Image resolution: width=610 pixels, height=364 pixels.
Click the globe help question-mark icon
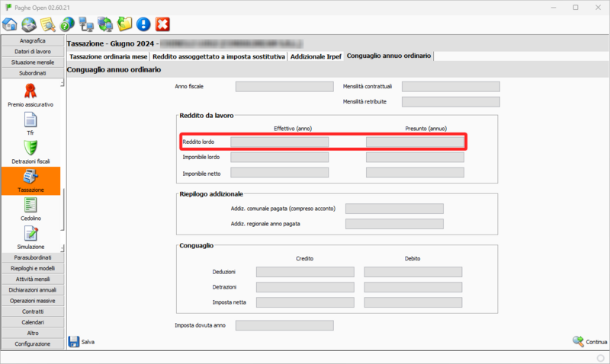pyautogui.click(x=67, y=24)
